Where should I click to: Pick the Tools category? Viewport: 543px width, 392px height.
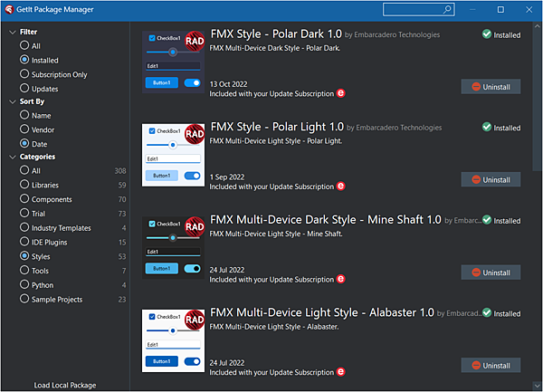(x=24, y=270)
